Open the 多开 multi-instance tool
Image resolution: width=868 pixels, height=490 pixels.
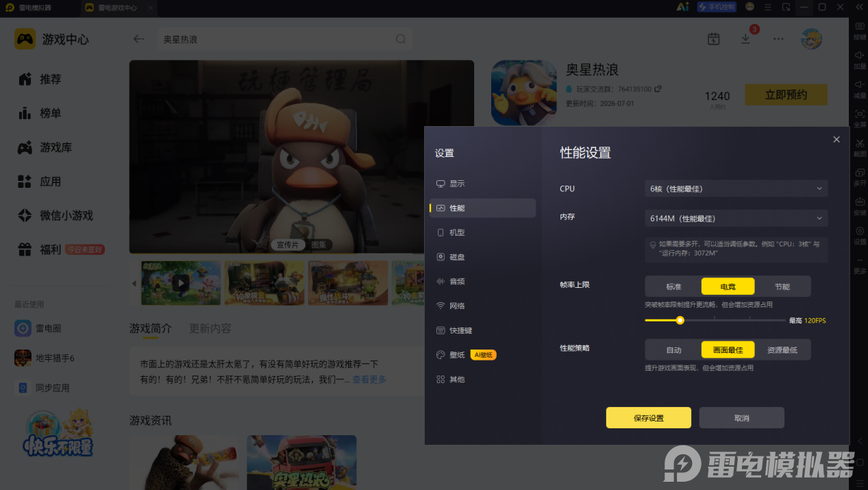pyautogui.click(x=860, y=177)
